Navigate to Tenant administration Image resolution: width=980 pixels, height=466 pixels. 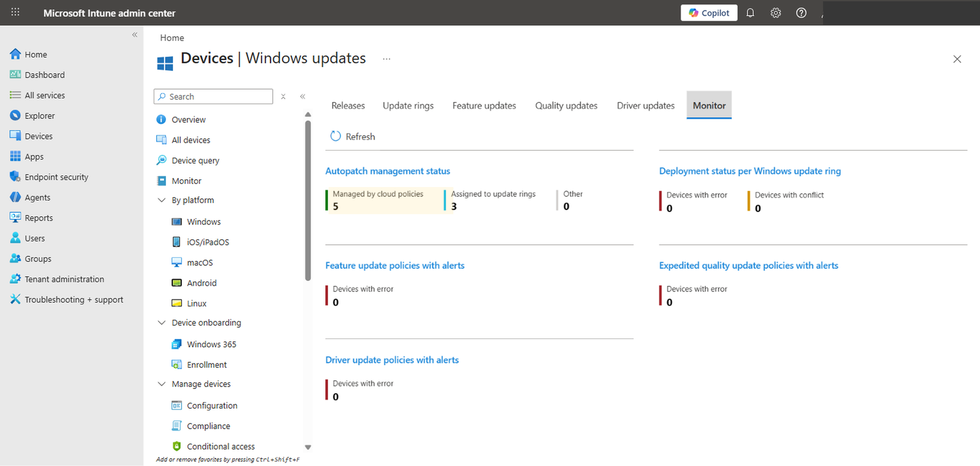coord(64,278)
